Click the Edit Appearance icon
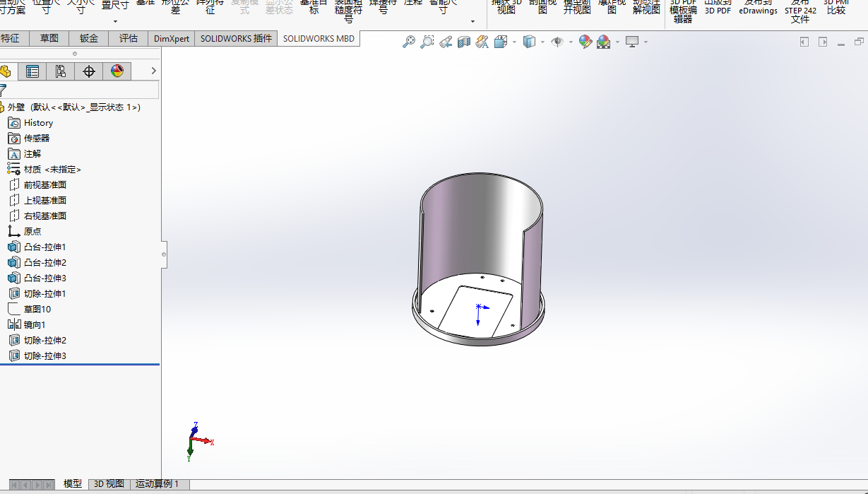868x494 pixels. 585,42
